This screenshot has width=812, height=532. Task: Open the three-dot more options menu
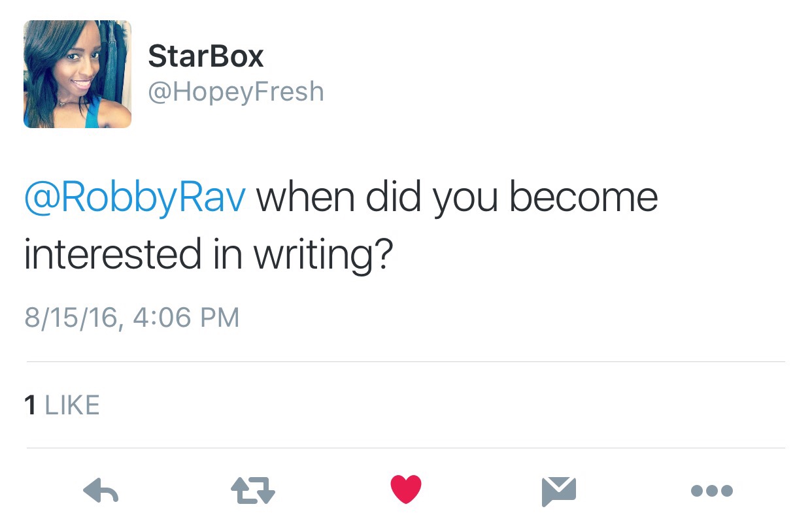click(x=712, y=490)
